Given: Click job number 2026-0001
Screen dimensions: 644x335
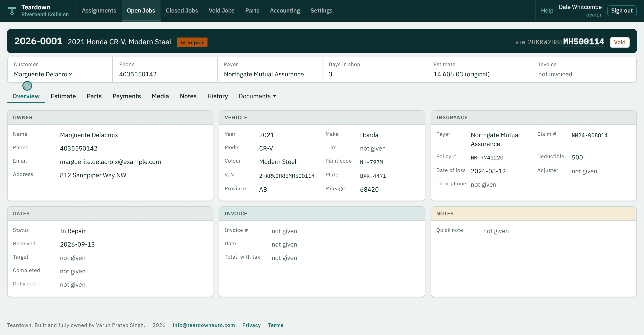Looking at the screenshot, I should [x=38, y=41].
